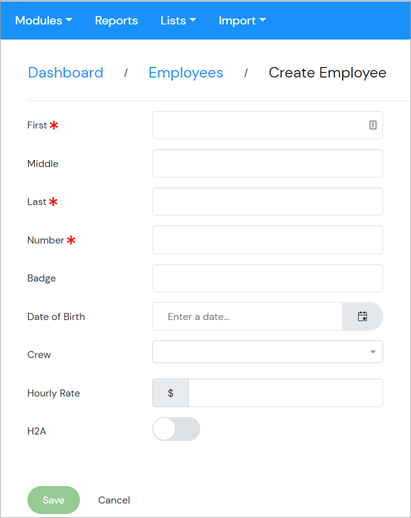411x518 pixels.
Task: Click the autofill icon in First field
Action: (x=373, y=125)
